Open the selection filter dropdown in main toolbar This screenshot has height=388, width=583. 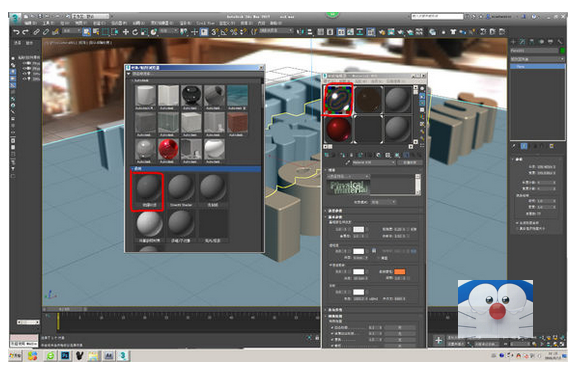72,31
